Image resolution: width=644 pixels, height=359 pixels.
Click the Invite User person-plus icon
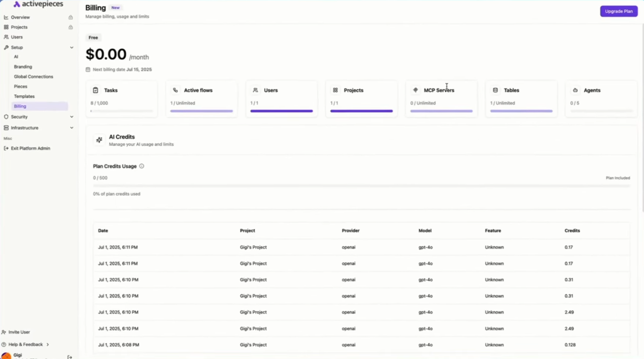tap(4, 332)
